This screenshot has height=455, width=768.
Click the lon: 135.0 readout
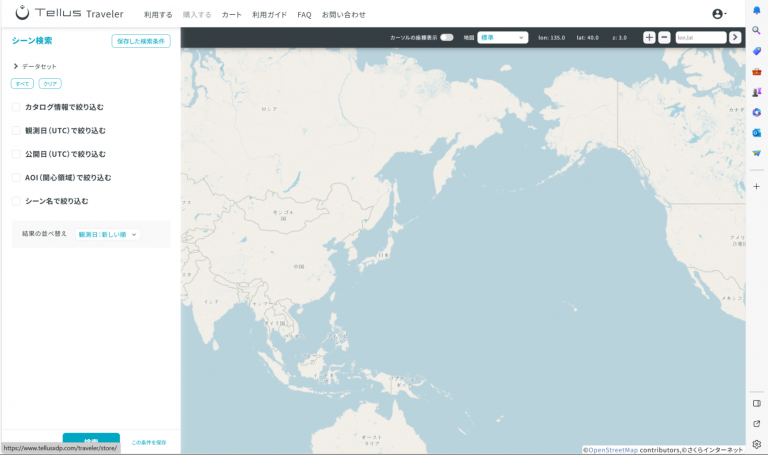point(552,38)
